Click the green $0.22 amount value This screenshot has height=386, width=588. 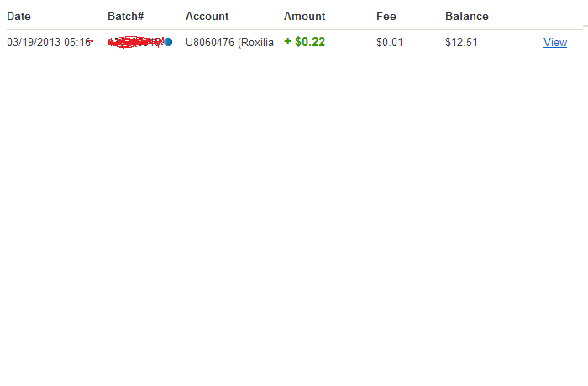coord(310,42)
